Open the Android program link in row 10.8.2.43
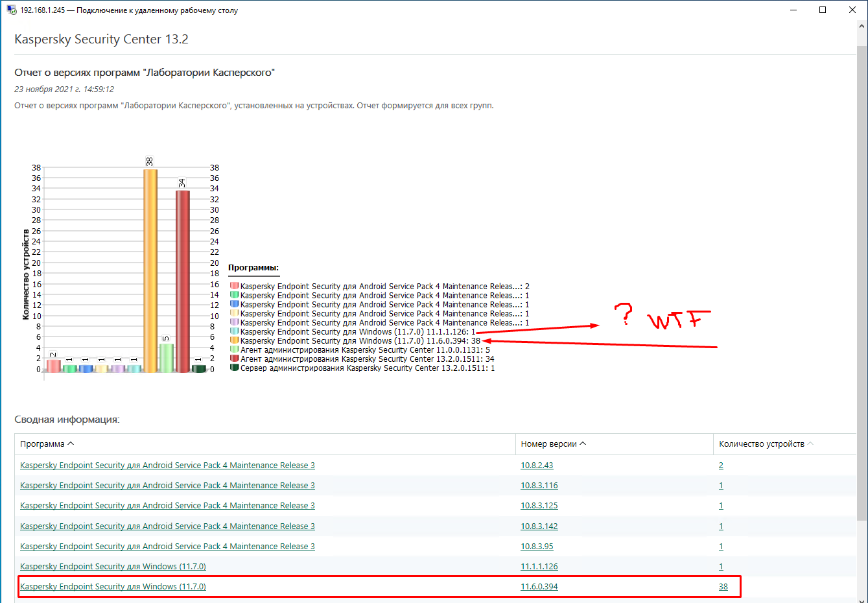 (167, 466)
